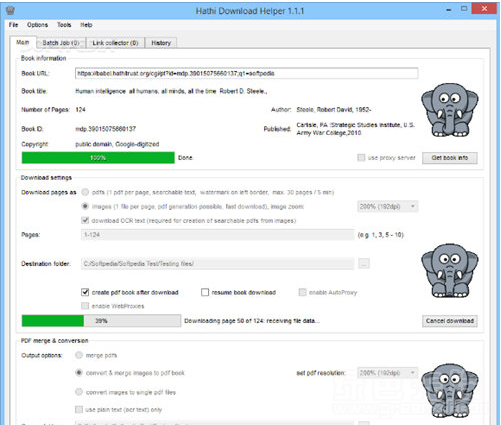Open the Link collector (0) tab

click(115, 43)
